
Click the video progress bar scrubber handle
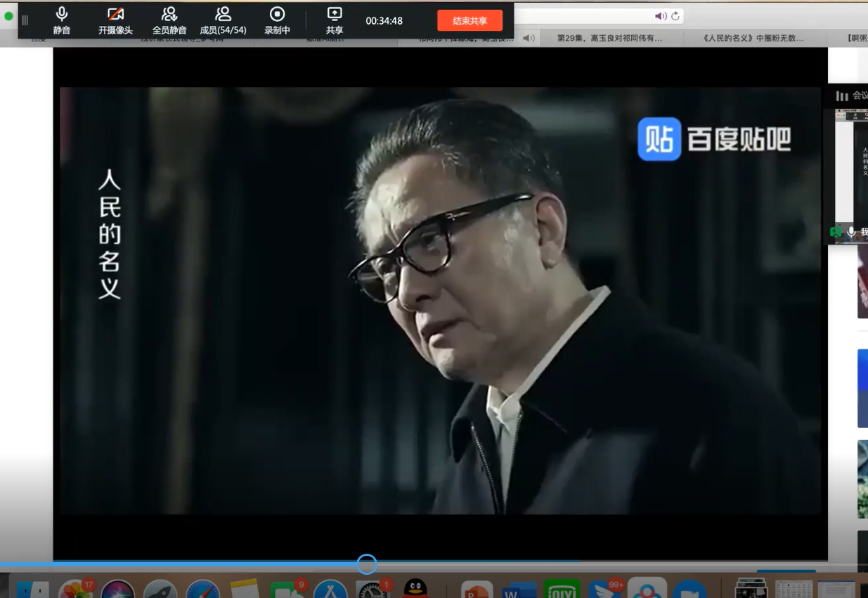(366, 564)
